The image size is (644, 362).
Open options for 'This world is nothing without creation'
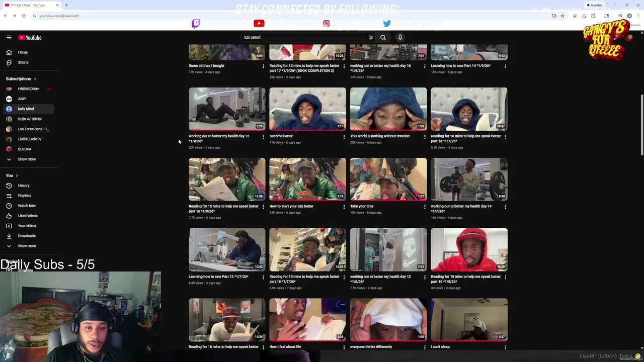(424, 136)
